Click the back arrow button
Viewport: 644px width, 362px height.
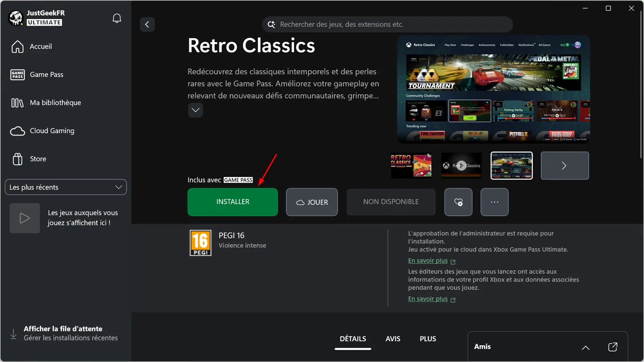[x=147, y=24]
